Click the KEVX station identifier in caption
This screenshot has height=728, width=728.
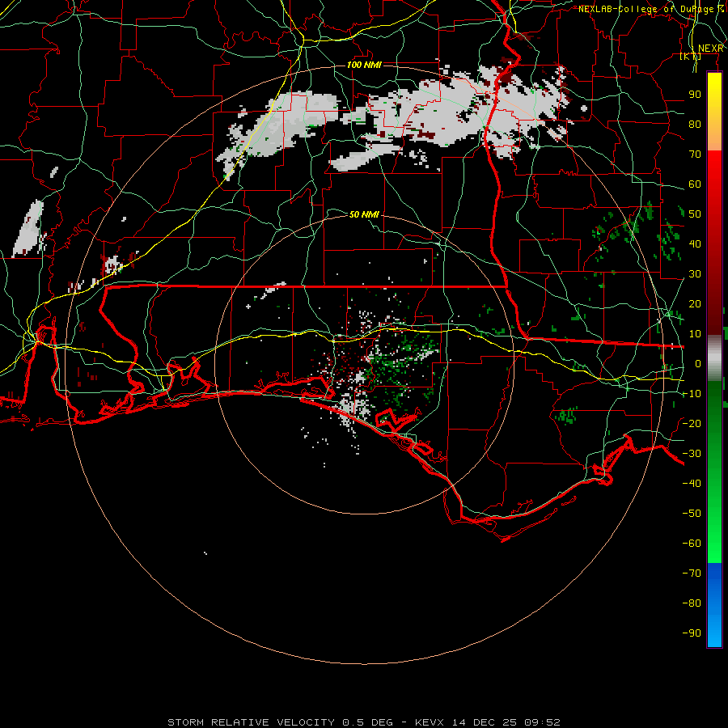click(429, 722)
